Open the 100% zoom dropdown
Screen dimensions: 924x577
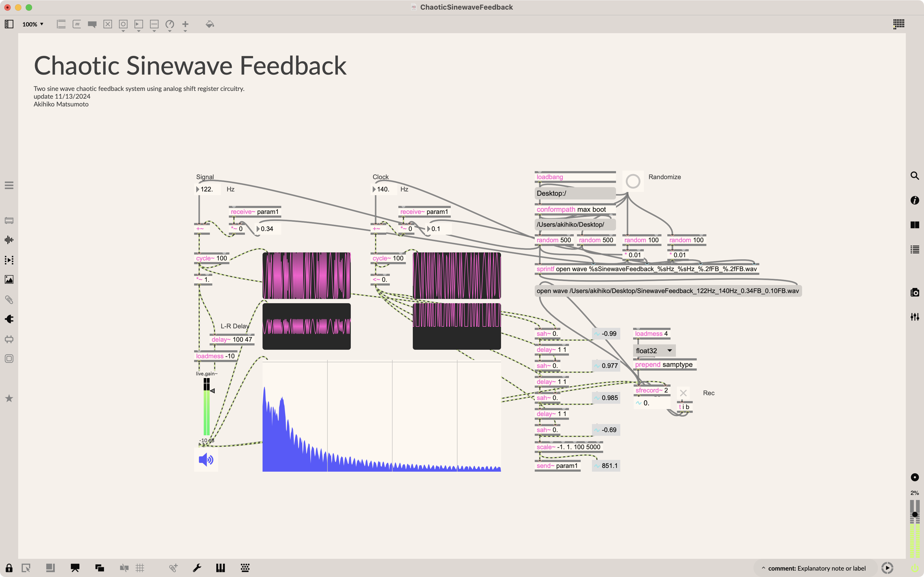[33, 24]
